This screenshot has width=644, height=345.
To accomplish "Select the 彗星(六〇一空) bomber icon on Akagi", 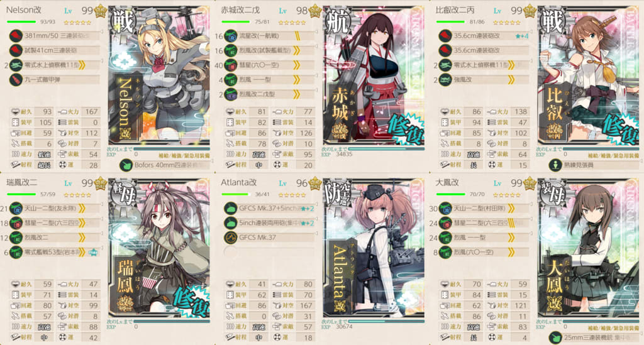I will tap(230, 65).
